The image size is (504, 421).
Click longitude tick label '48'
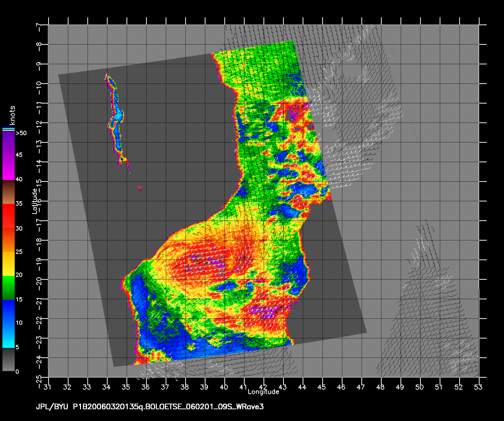click(x=380, y=387)
